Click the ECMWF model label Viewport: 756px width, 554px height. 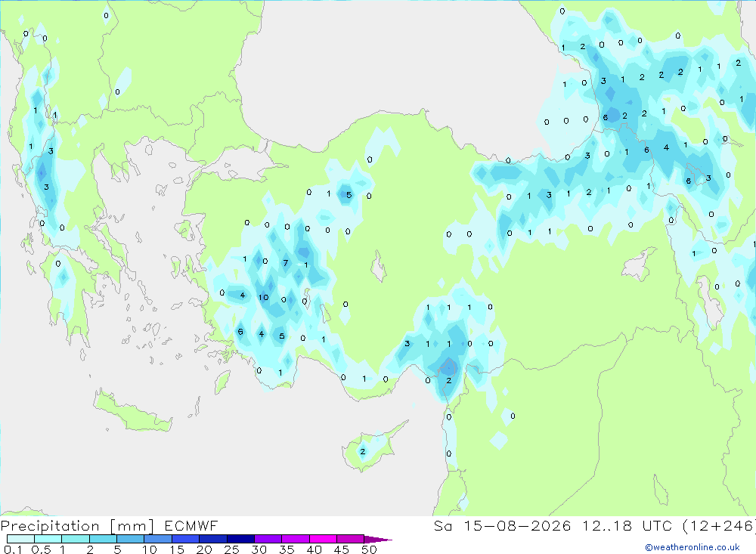point(191,525)
